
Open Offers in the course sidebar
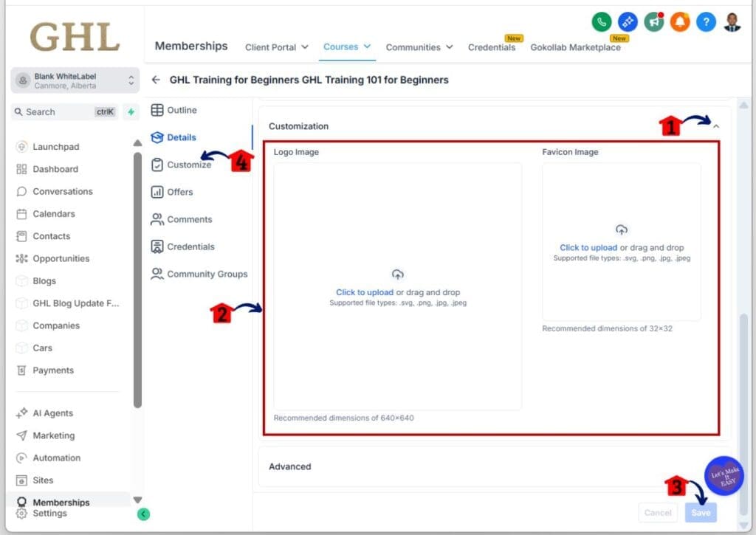click(179, 192)
